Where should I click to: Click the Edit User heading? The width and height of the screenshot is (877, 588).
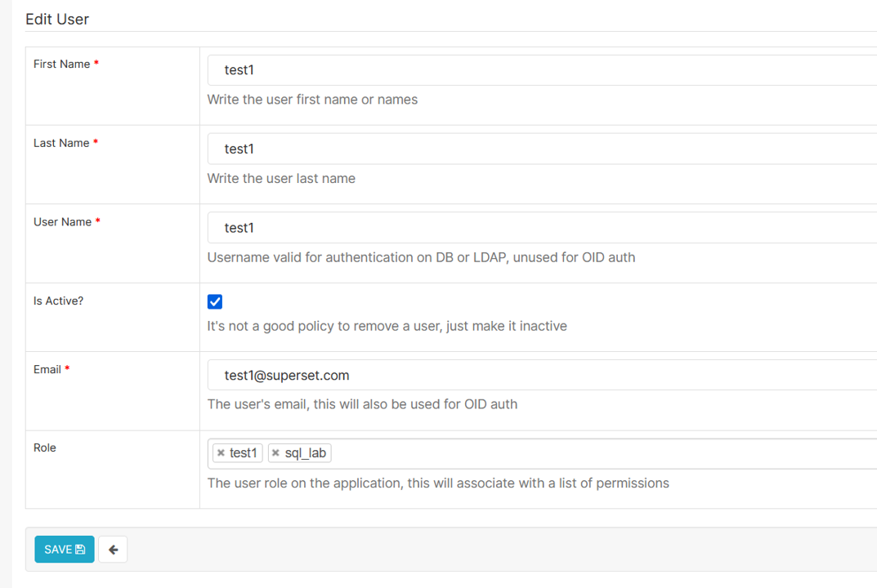click(x=57, y=19)
